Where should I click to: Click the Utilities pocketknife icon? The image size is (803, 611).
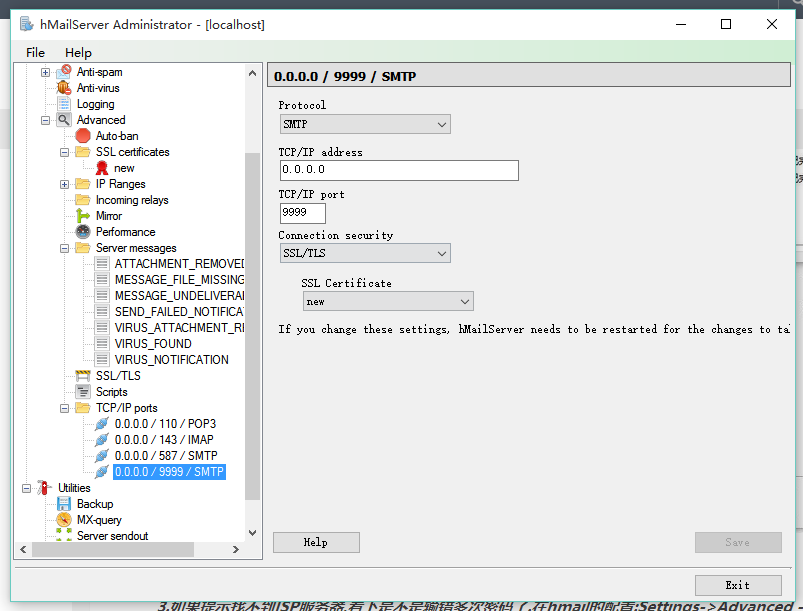[45, 488]
